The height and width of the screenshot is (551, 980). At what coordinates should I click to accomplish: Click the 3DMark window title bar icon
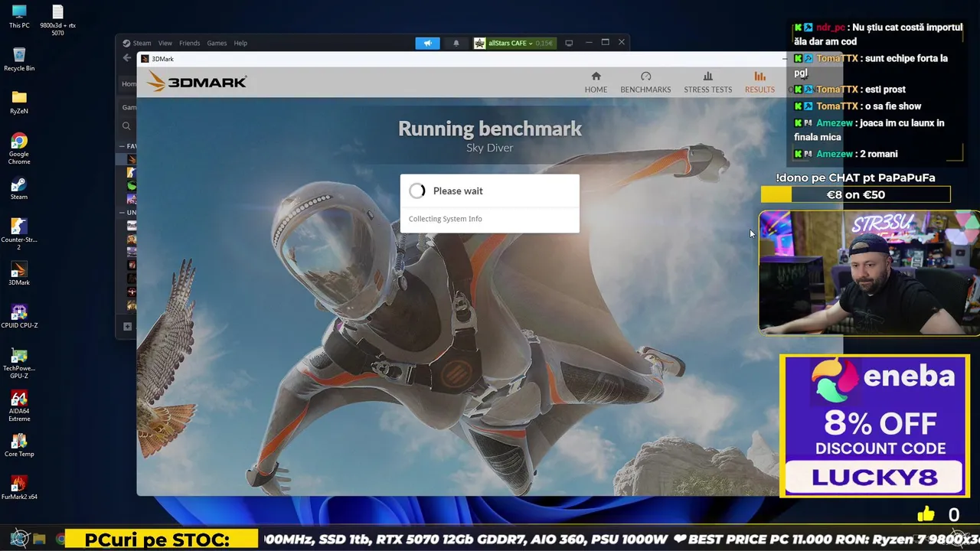coord(144,59)
